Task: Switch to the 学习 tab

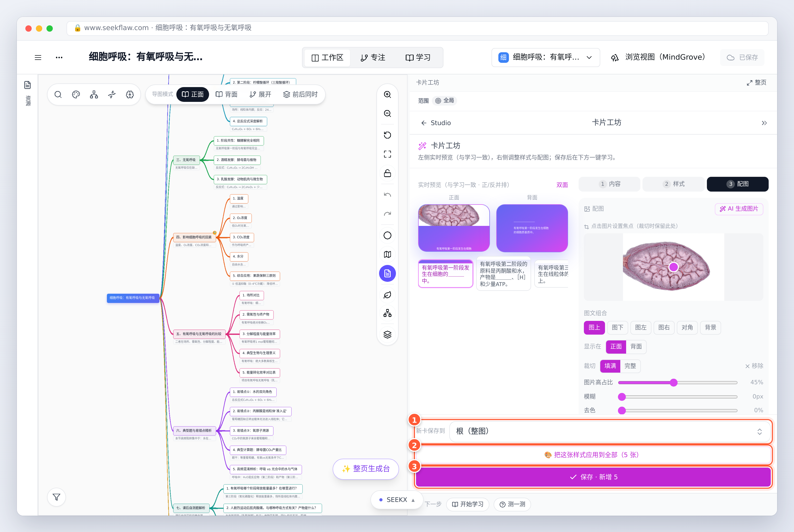Action: pyautogui.click(x=418, y=57)
